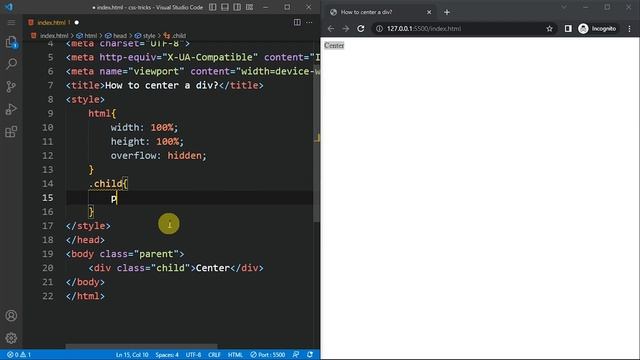Click the editor horizontal scrollbar
Image resolution: width=640 pixels, height=360 pixels.
(142, 347)
